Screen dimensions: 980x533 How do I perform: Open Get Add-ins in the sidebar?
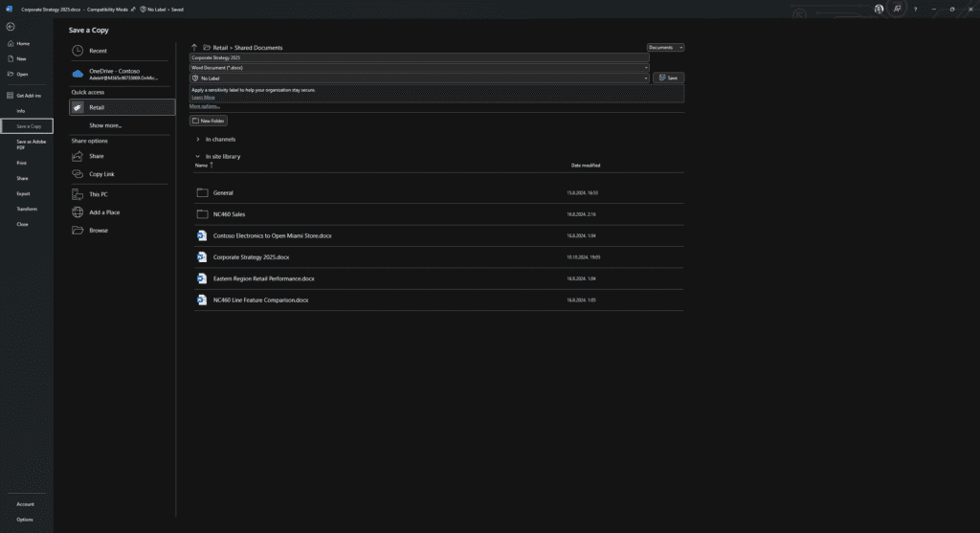pos(26,96)
